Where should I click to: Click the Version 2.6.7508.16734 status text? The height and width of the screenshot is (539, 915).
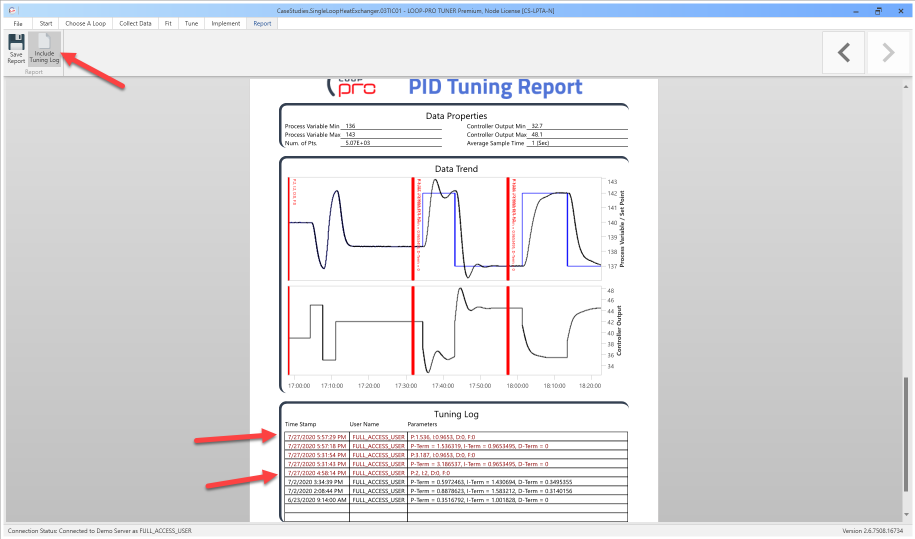point(872,531)
